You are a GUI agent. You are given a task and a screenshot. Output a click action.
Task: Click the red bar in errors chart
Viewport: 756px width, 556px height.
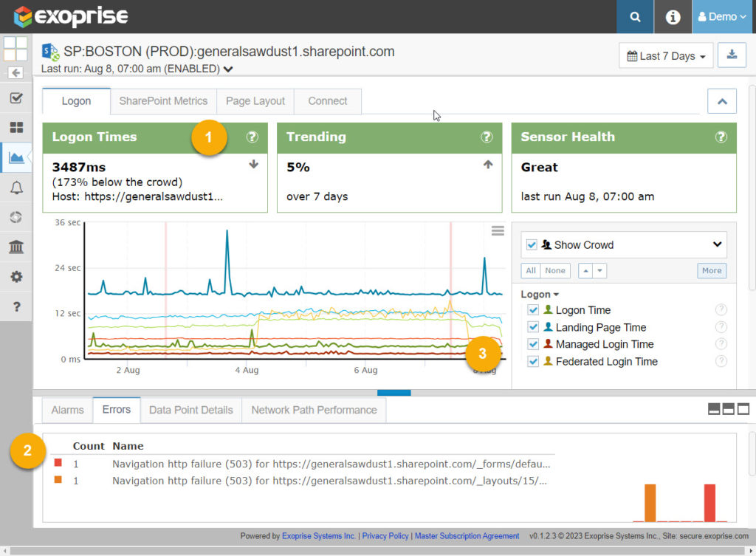point(709,503)
